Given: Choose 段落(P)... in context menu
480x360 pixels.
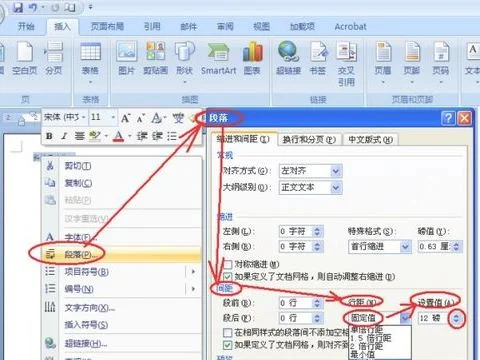Looking at the screenshot, I should tap(122, 255).
